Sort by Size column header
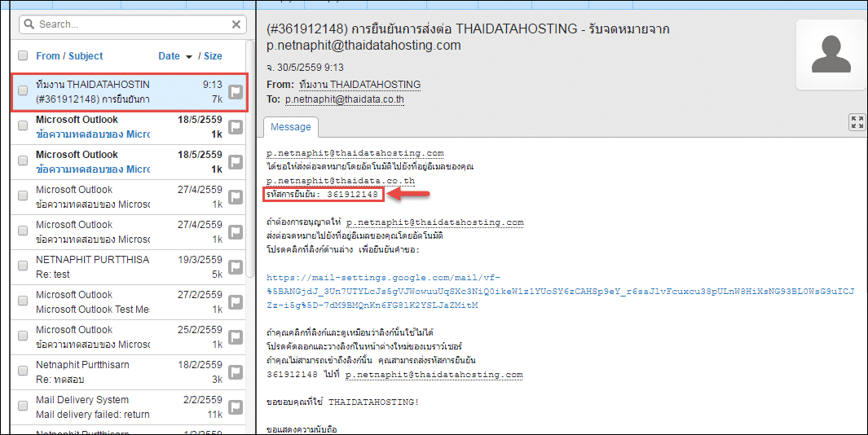 click(x=213, y=56)
